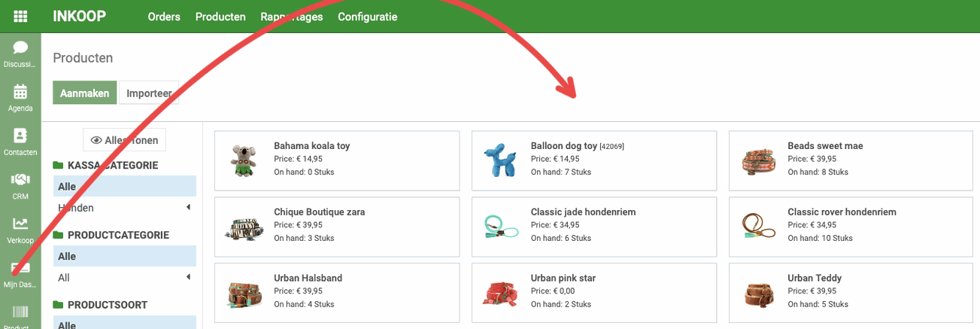The image size is (980, 329).
Task: Open the Orders menu
Action: [x=164, y=17]
